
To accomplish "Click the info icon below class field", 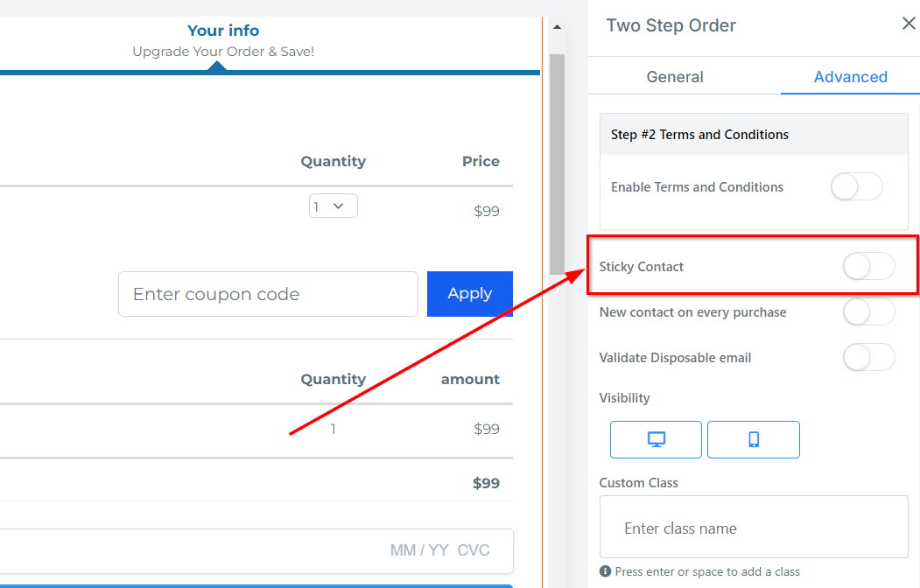I will pos(605,571).
